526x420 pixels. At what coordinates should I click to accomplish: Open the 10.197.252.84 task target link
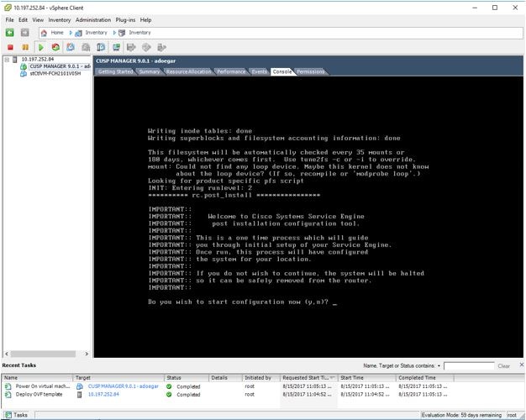pos(103,395)
